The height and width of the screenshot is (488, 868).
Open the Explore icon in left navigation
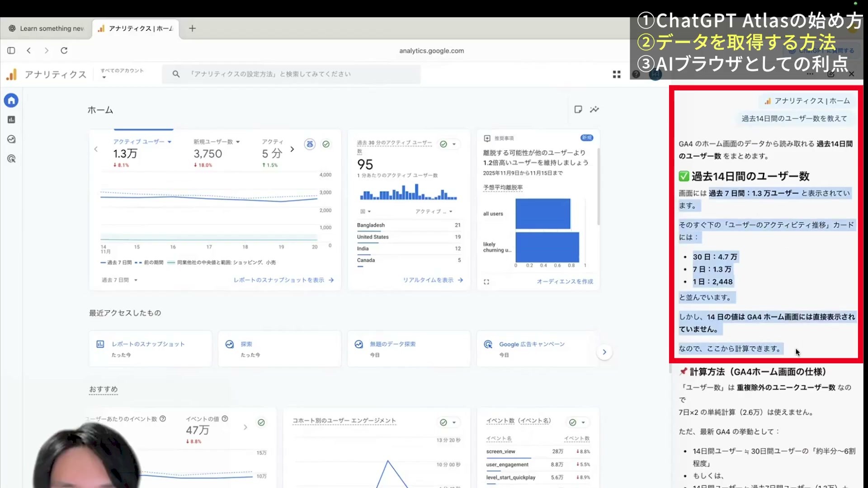11,139
